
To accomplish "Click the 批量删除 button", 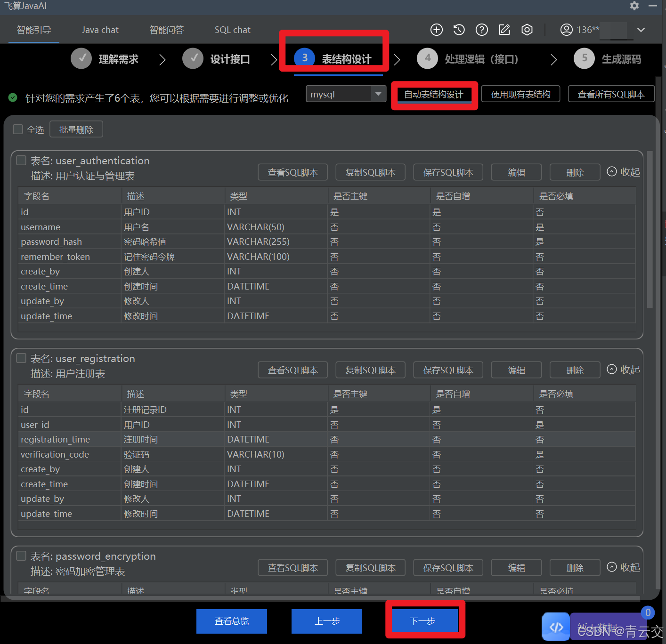I will (76, 129).
